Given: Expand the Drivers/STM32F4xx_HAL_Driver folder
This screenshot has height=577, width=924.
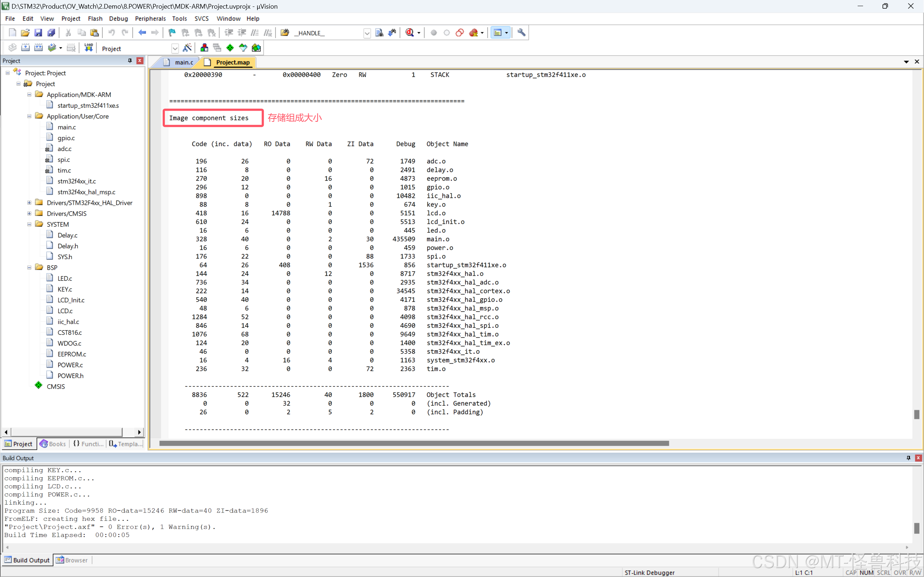Looking at the screenshot, I should [x=30, y=203].
